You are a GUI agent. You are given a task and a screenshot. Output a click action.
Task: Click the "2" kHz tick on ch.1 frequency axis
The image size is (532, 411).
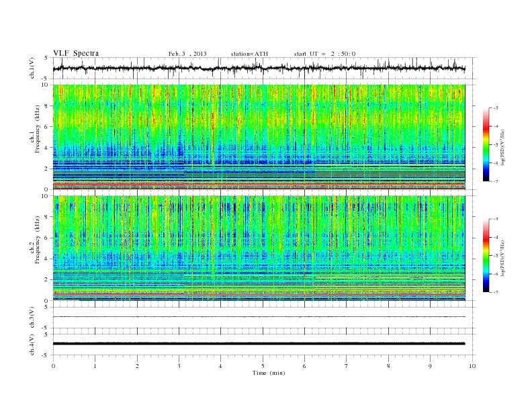(x=47, y=169)
